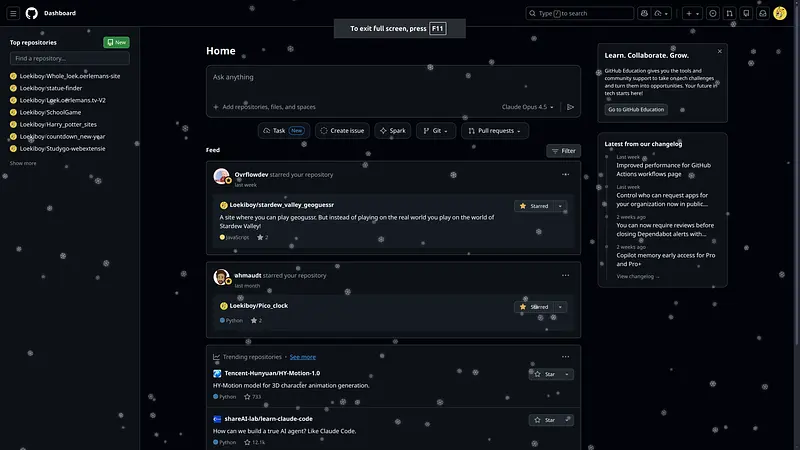Open the Git dropdown button
This screenshot has width=800, height=450.
point(437,131)
